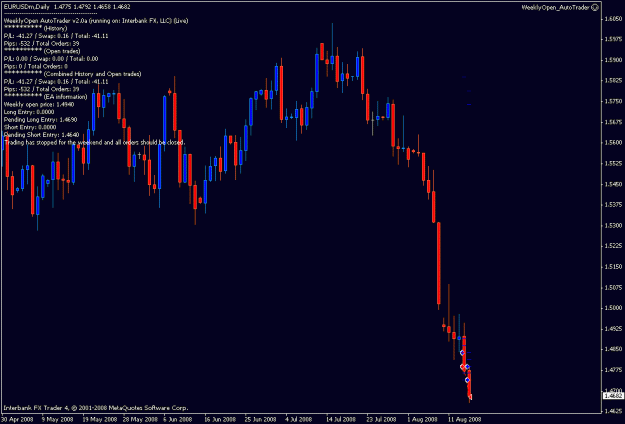
Task: Click 1.5900 on the price axis
Action: pyautogui.click(x=614, y=60)
